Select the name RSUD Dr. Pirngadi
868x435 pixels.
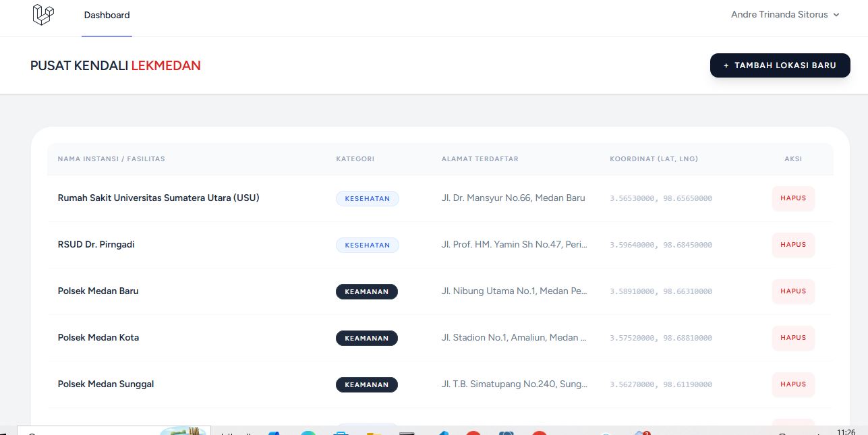click(x=96, y=245)
